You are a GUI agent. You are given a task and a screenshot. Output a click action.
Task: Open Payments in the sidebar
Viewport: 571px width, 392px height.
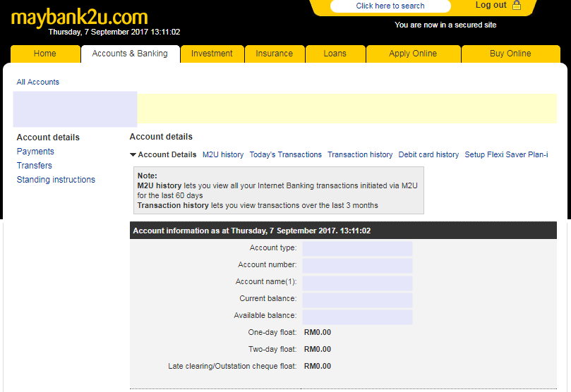pyautogui.click(x=35, y=152)
